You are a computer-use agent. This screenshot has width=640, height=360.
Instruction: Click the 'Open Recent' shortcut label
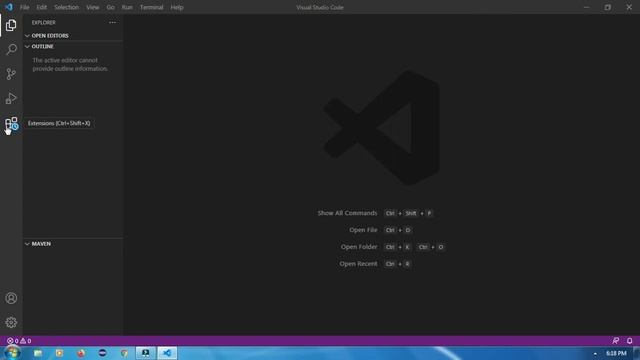coord(358,264)
